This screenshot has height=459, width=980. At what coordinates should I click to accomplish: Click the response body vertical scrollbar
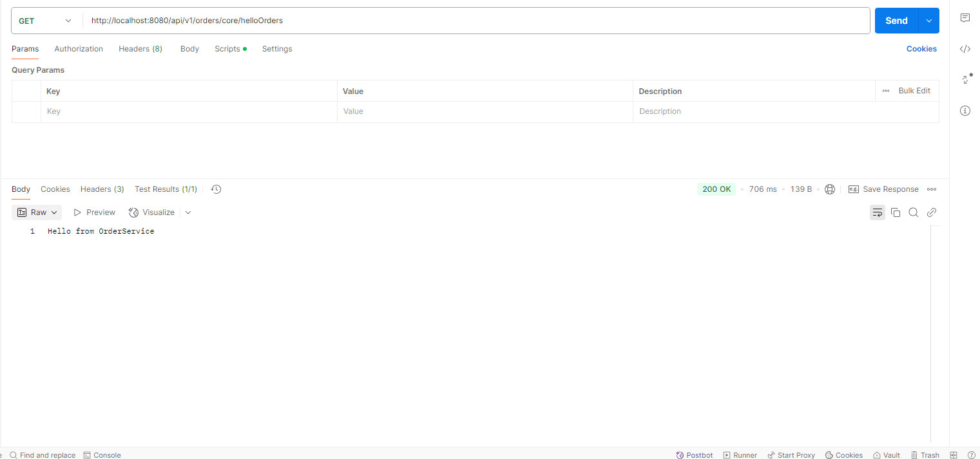(x=935, y=333)
